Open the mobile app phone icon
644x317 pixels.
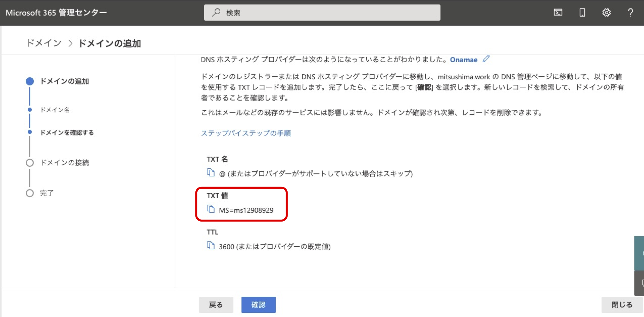point(582,13)
